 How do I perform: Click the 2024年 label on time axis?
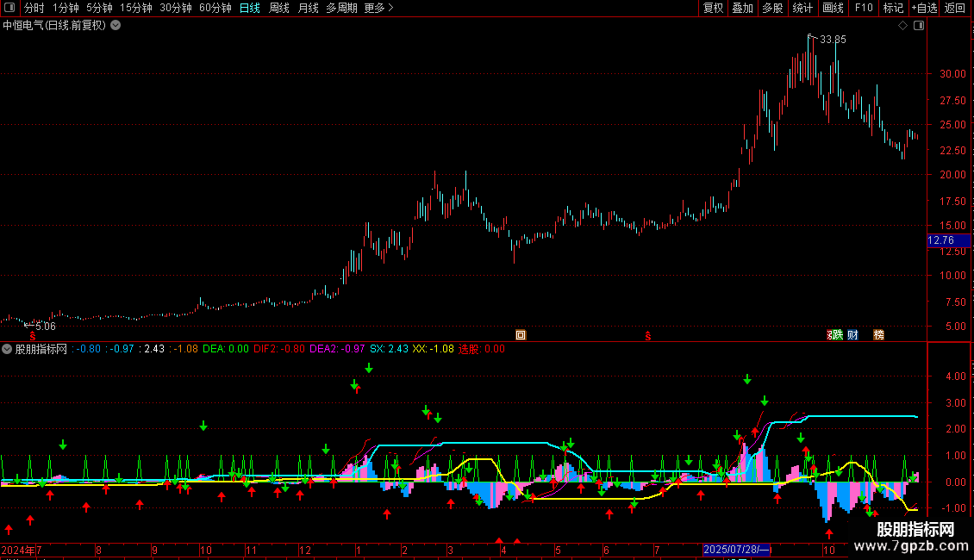pos(18,550)
